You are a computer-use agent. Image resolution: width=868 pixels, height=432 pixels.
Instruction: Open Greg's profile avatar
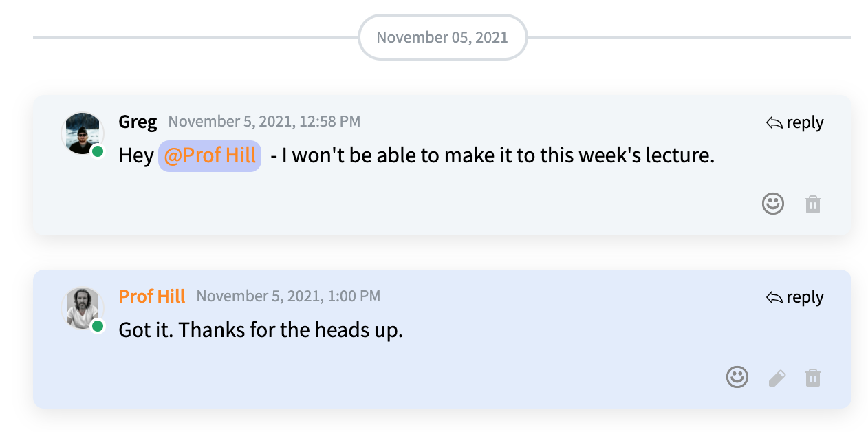[x=83, y=133]
